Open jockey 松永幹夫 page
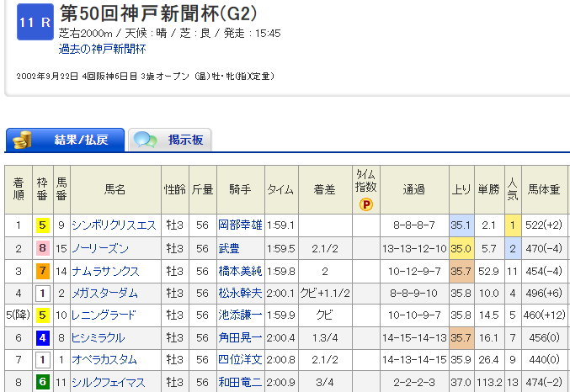The image size is (570, 392). pos(240,293)
